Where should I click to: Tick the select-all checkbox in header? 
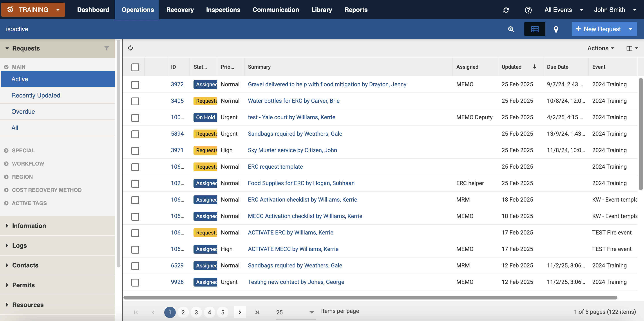tap(135, 67)
